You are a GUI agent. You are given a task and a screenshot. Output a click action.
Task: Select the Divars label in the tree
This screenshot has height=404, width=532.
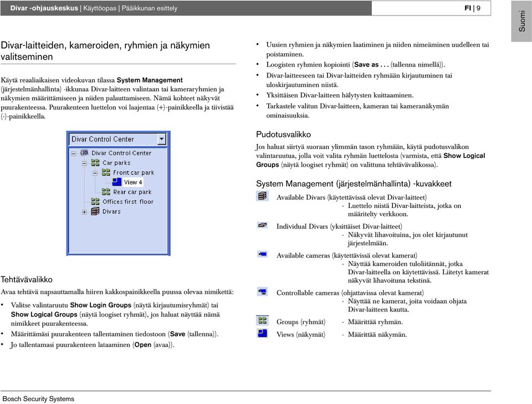(x=111, y=211)
